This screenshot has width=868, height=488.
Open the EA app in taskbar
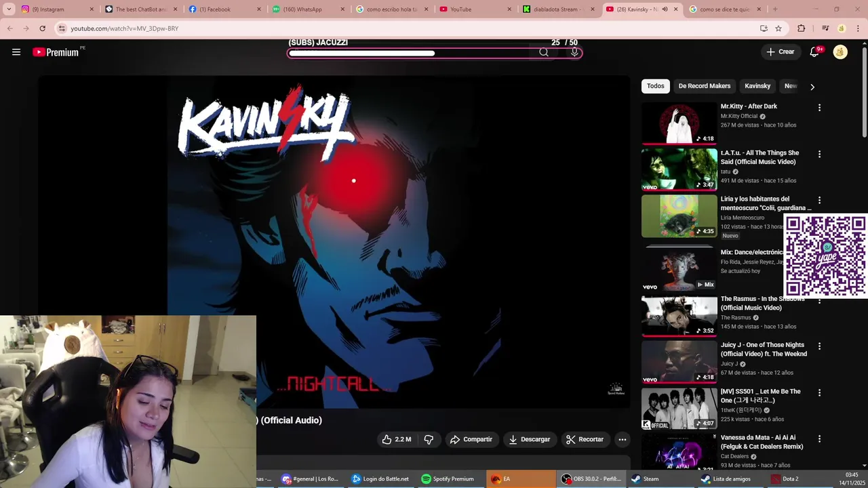click(x=521, y=479)
